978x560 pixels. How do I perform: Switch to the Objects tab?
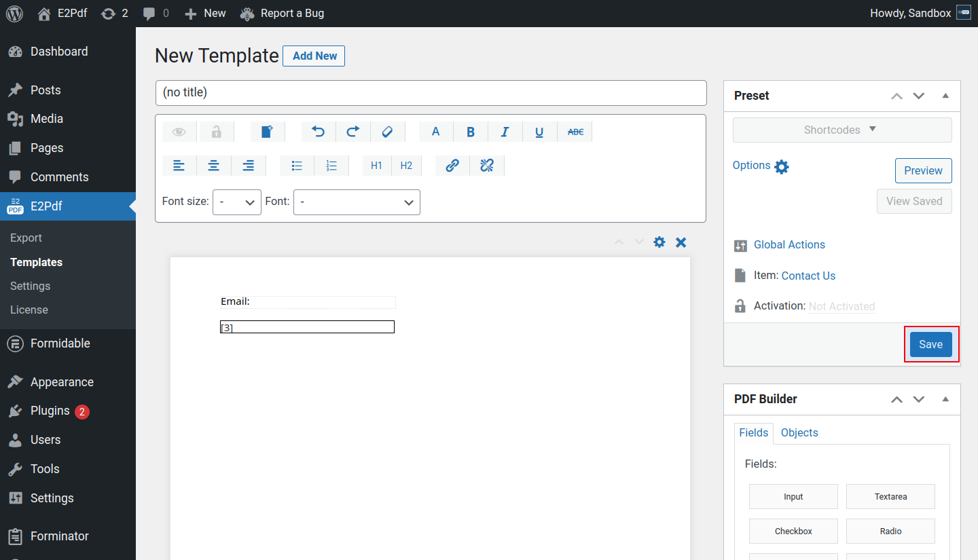coord(799,433)
